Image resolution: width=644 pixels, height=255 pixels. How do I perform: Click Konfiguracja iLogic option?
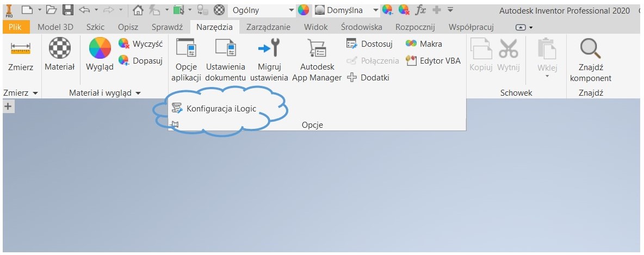[221, 108]
